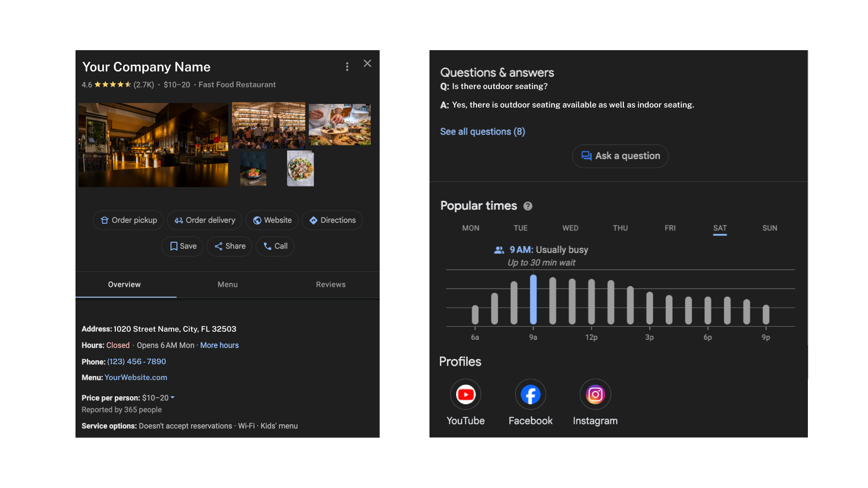The height and width of the screenshot is (488, 868).
Task: Switch to the Reviews tab
Action: click(330, 285)
